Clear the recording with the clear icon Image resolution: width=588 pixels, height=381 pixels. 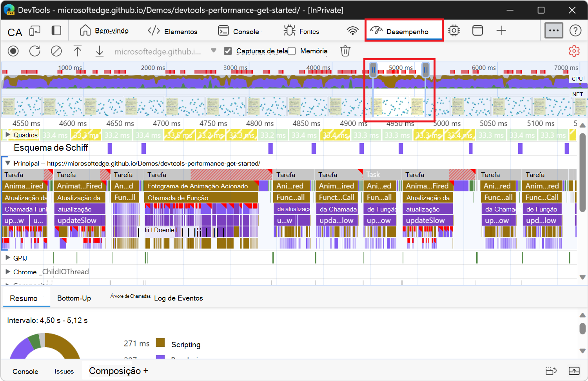56,51
